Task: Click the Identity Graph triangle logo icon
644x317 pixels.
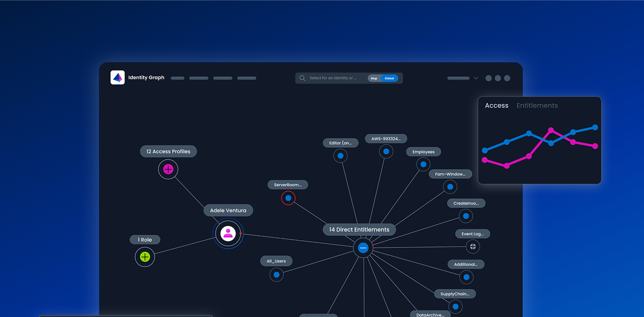Action: pyautogui.click(x=117, y=77)
